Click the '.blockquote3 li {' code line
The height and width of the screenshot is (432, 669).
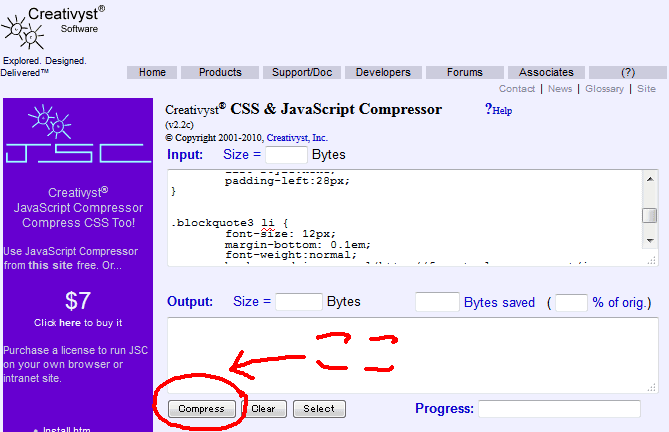230,223
